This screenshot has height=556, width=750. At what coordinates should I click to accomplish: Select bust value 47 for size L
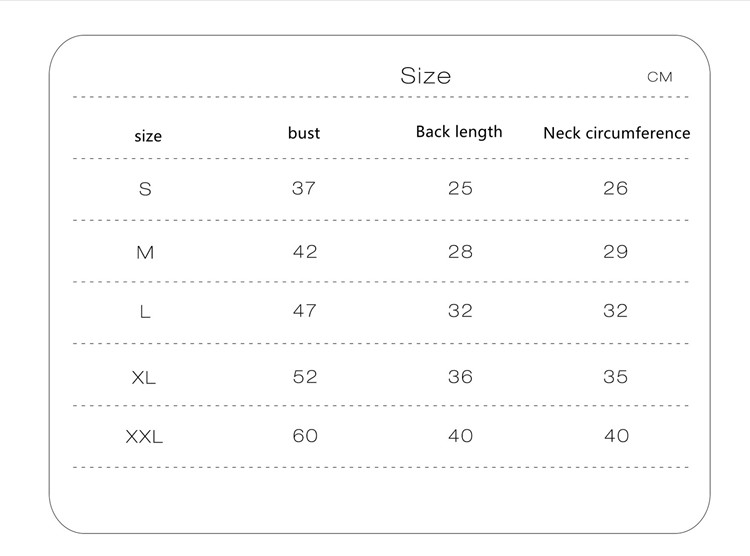click(x=305, y=311)
